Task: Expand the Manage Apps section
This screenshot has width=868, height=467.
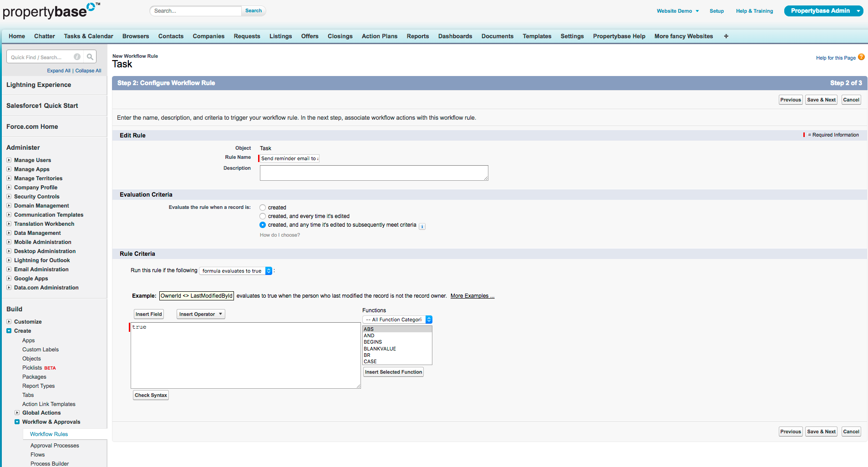Action: coord(9,169)
